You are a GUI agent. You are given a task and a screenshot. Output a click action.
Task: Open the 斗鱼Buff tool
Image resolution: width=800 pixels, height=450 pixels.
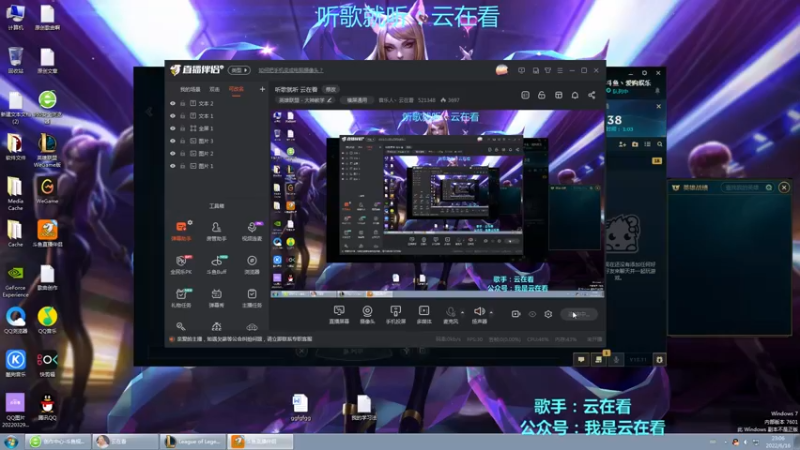[216, 265]
